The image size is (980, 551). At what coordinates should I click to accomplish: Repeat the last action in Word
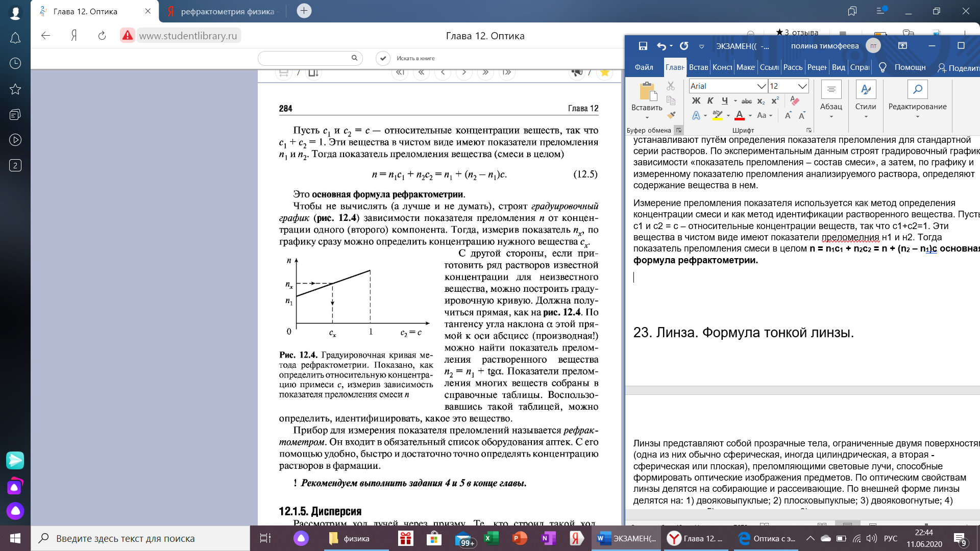684,46
